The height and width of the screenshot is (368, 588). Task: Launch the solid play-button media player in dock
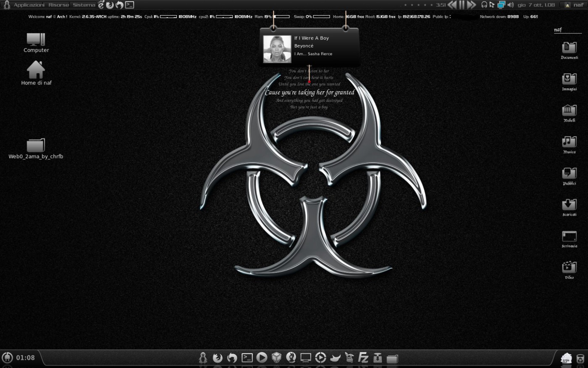pyautogui.click(x=262, y=357)
